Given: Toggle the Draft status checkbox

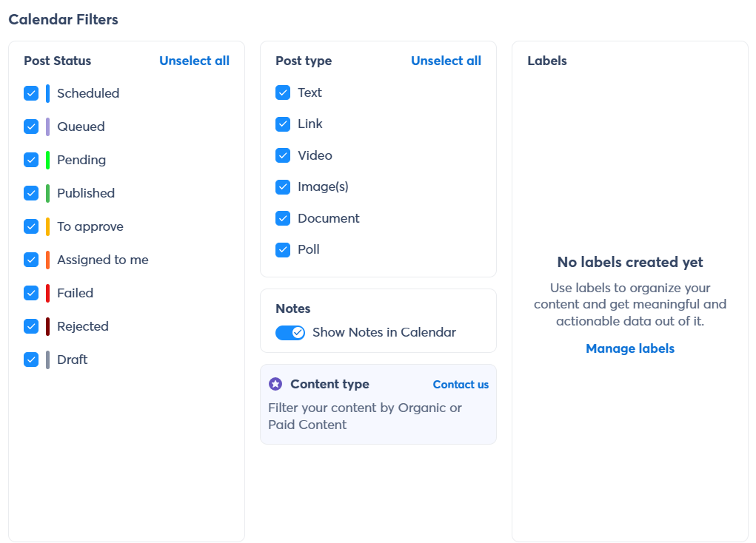Looking at the screenshot, I should (31, 360).
